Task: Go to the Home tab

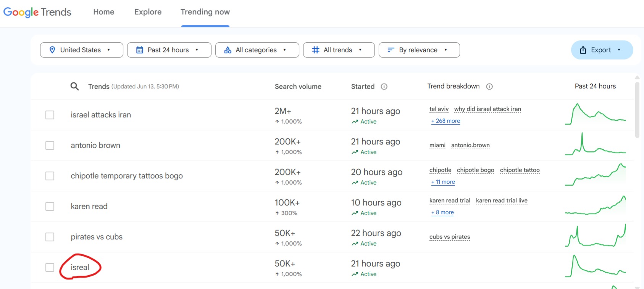Action: 104,12
